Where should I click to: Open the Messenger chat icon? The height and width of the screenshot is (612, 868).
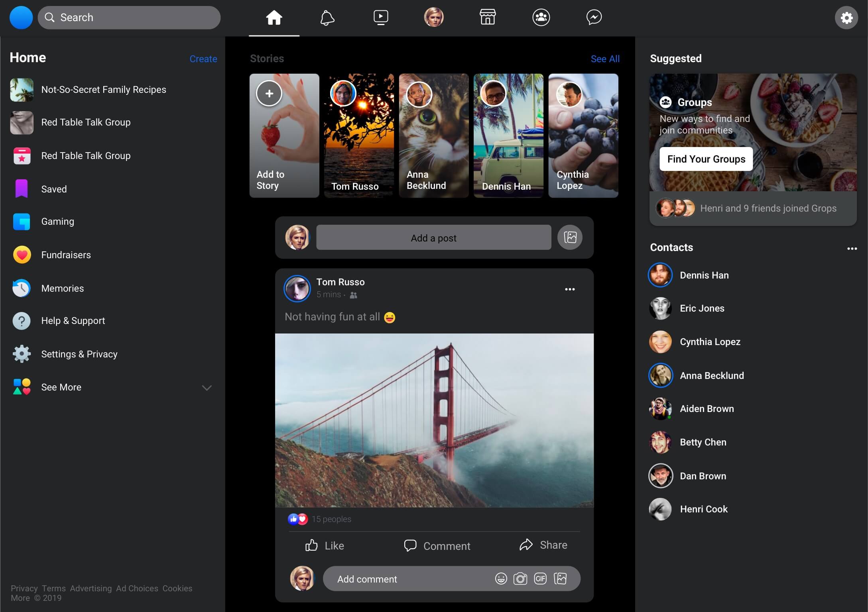coord(594,18)
